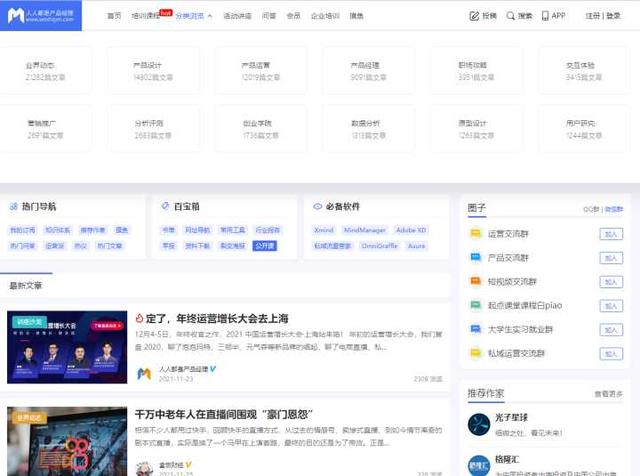
Task: Click the 短视频交流群 group icon
Action: 476,282
